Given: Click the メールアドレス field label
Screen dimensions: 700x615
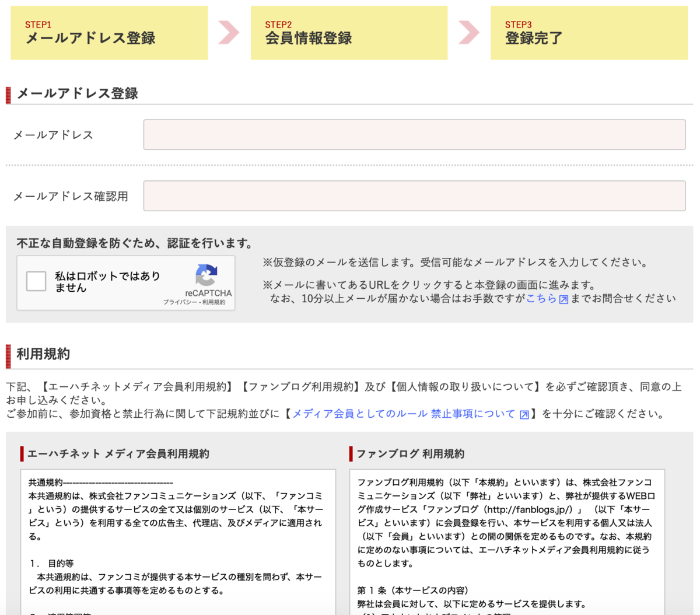Looking at the screenshot, I should coord(53,135).
